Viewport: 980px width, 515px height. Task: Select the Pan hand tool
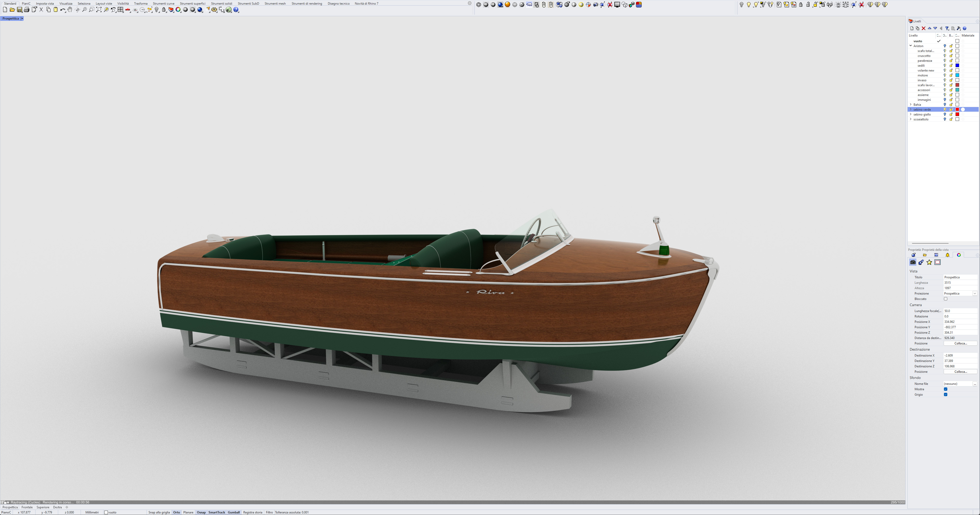[70, 10]
